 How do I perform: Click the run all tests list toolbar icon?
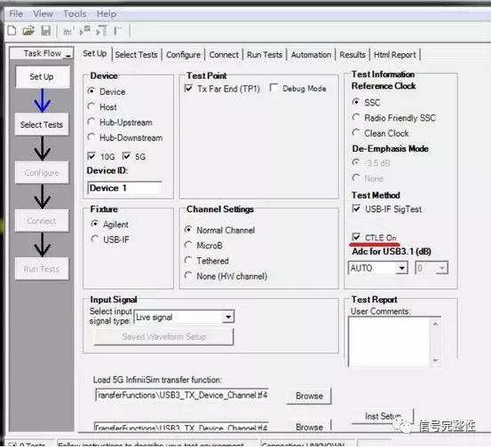pyautogui.click(x=101, y=31)
